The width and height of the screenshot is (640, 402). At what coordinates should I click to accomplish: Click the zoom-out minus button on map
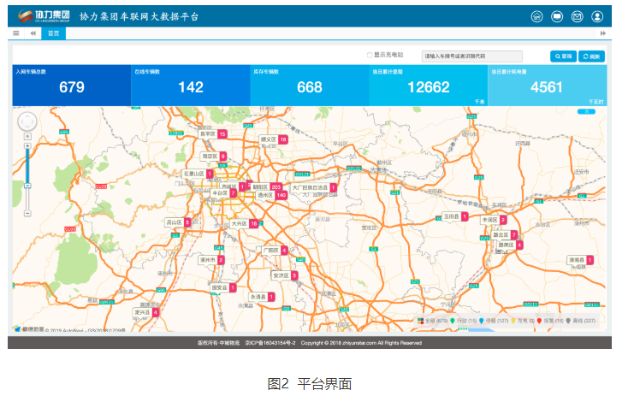(x=27, y=212)
